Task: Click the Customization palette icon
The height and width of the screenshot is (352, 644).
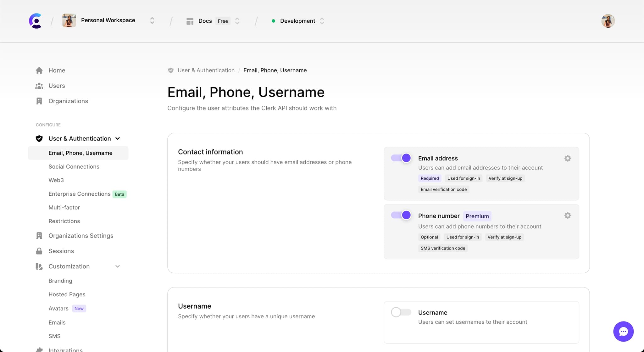Action: [39, 266]
